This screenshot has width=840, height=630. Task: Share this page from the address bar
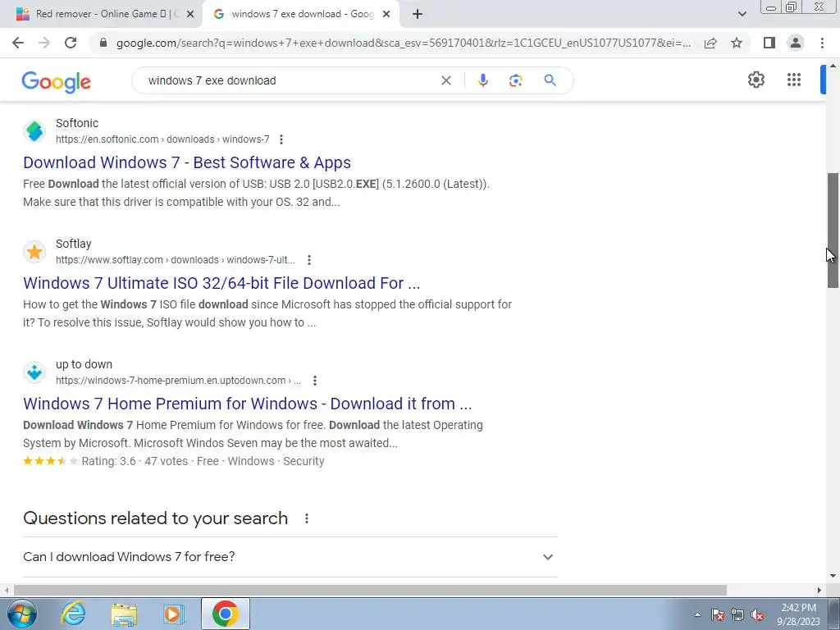click(x=710, y=43)
